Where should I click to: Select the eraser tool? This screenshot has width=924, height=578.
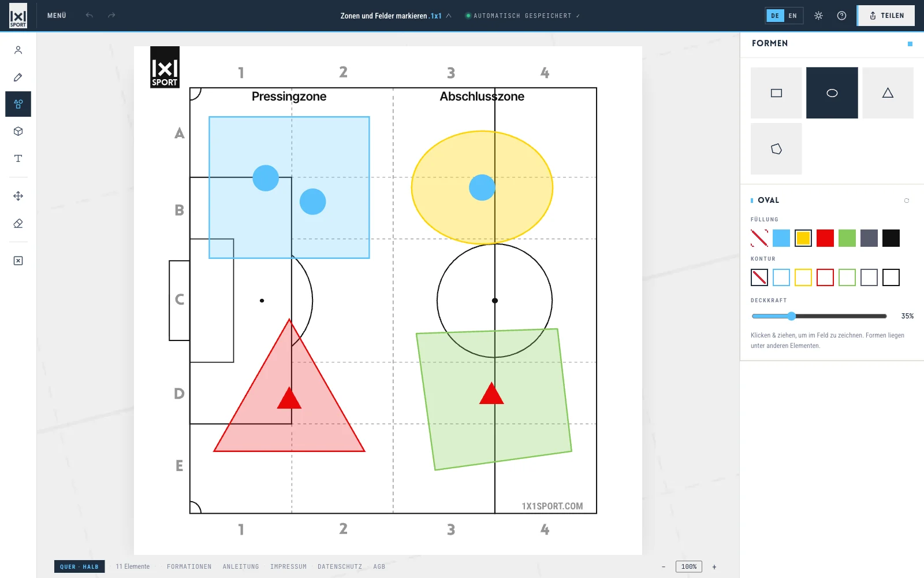pyautogui.click(x=18, y=223)
